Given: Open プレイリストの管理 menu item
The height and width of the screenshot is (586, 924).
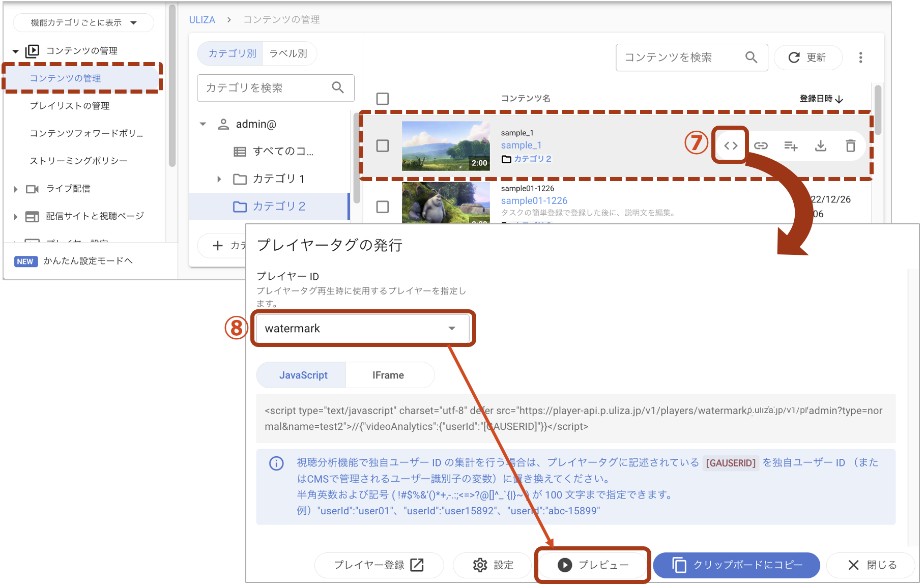Looking at the screenshot, I should click(70, 106).
